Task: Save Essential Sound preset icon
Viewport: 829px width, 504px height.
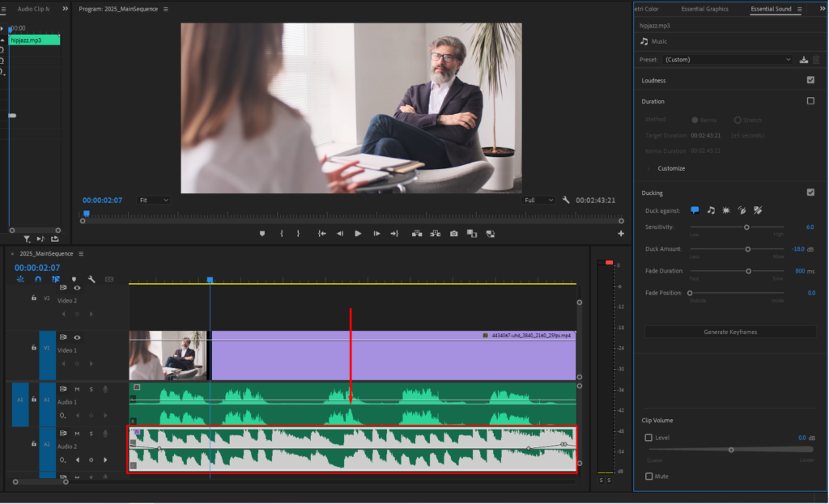Action: [x=804, y=60]
